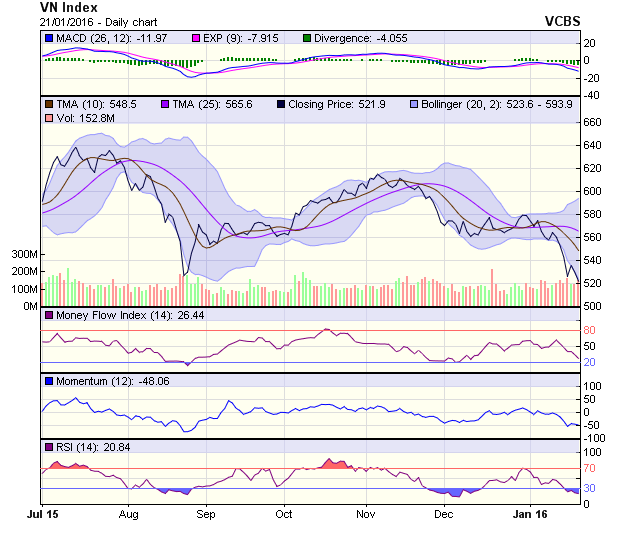Select the blue Momentum (12) legend square
This screenshot has height=535, width=620.
[x=47, y=381]
